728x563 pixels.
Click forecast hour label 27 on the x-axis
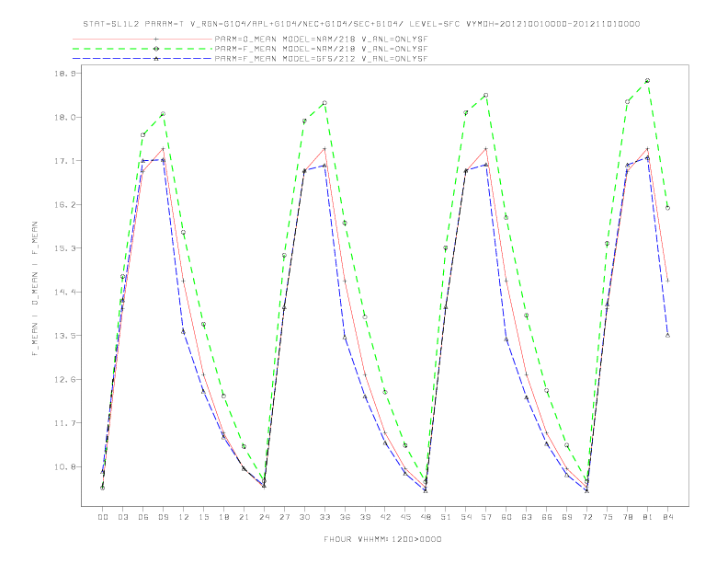[x=284, y=517]
